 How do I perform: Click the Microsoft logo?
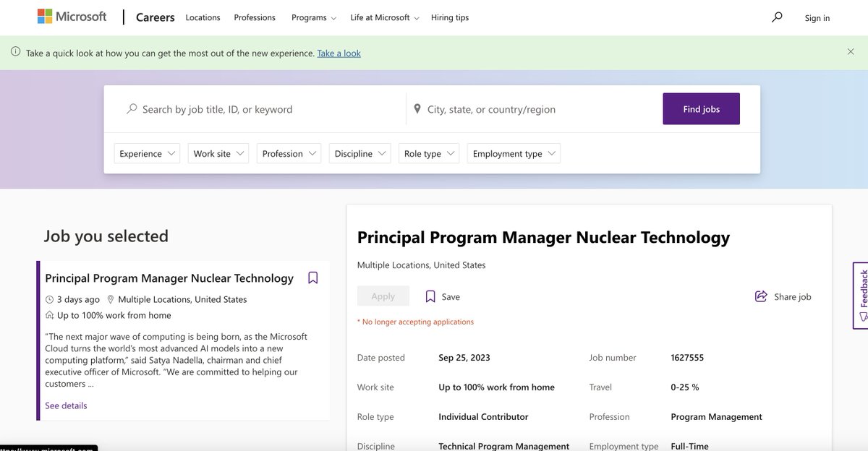[x=72, y=17]
